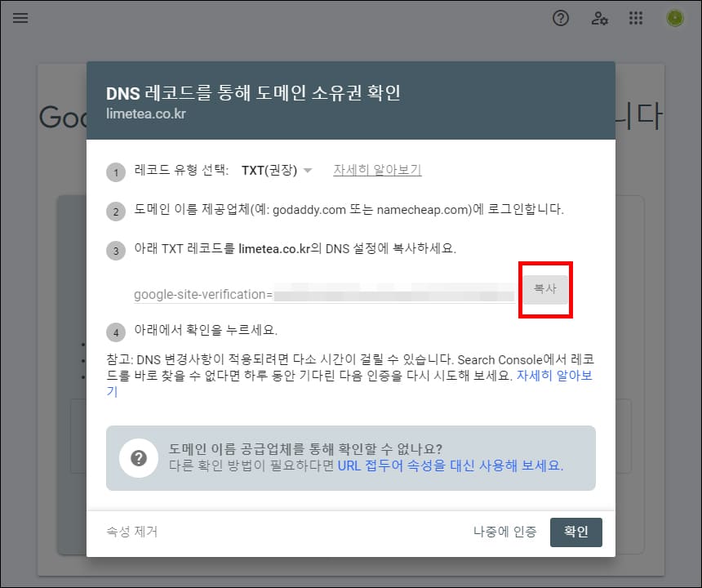Open the Google apps grid
The height and width of the screenshot is (588, 702).
click(636, 18)
